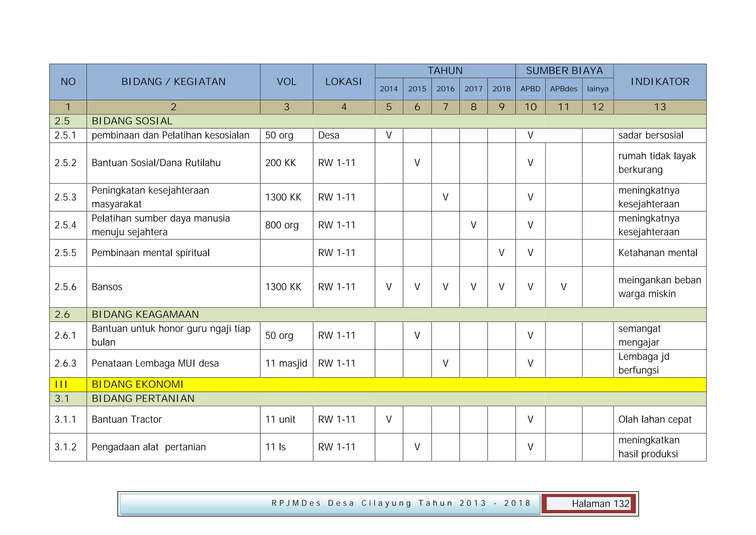Click the 11 masjid volume cell
Screen dimensions: 756x535
point(286,363)
